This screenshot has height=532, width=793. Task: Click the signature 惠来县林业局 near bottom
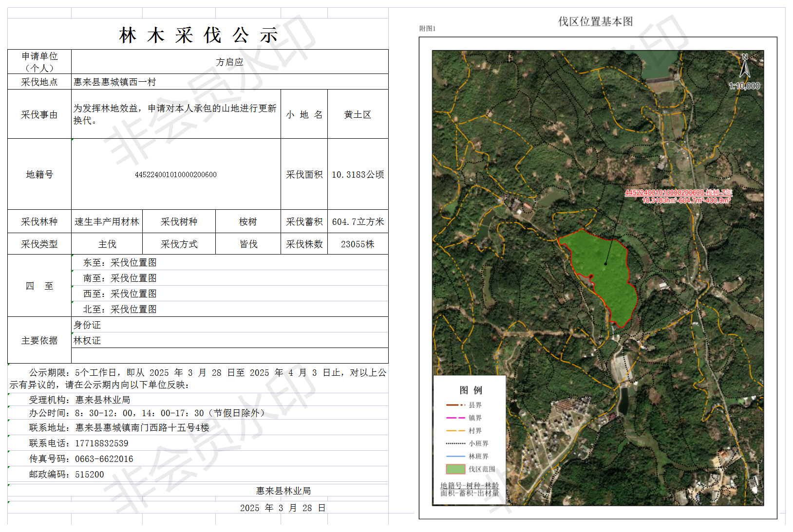pos(283,491)
